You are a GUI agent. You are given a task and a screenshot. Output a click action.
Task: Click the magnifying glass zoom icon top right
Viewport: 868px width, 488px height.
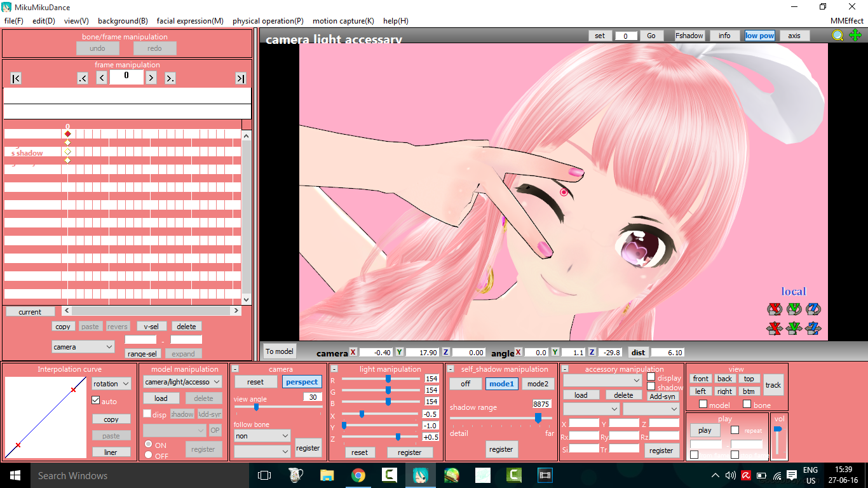click(x=837, y=36)
